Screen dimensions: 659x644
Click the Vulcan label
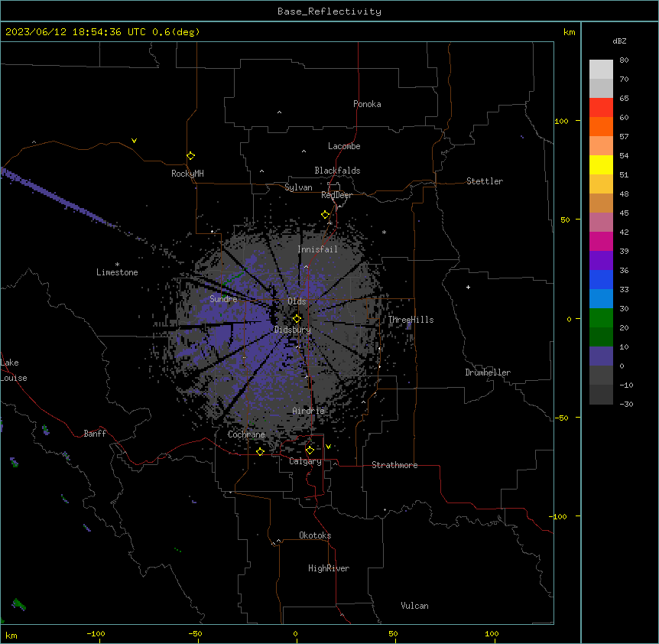[415, 606]
